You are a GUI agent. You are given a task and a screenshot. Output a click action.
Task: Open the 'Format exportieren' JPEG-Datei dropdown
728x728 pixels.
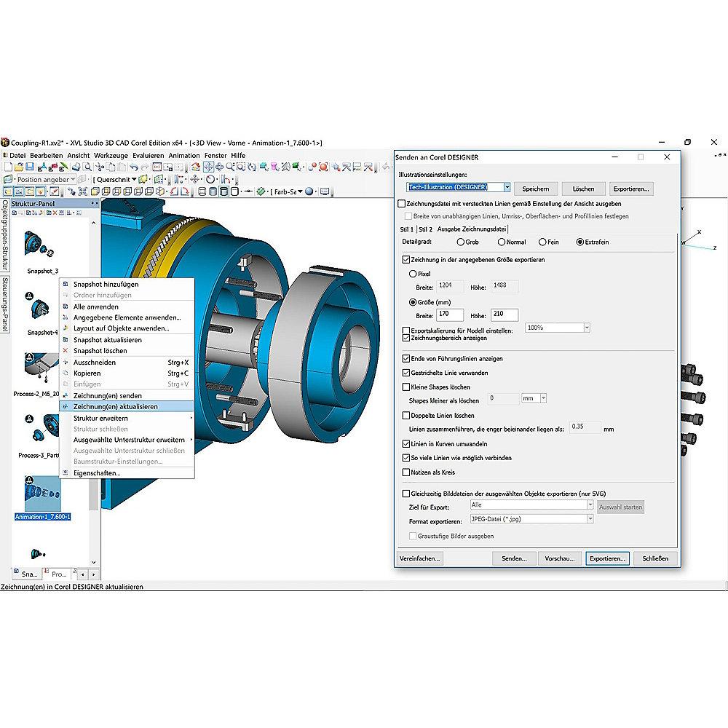pos(589,519)
